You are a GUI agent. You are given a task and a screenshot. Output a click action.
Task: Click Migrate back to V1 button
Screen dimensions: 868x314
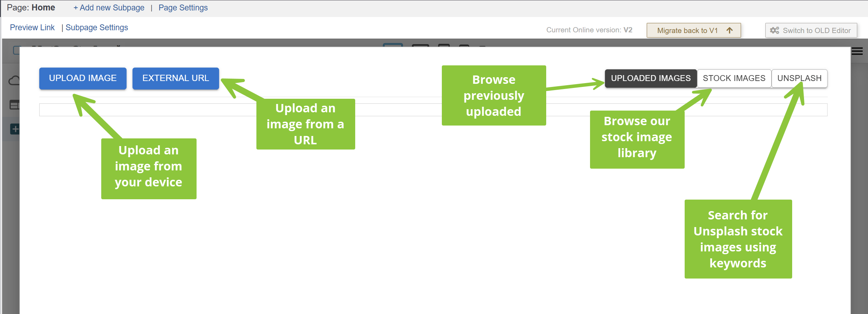pyautogui.click(x=694, y=30)
